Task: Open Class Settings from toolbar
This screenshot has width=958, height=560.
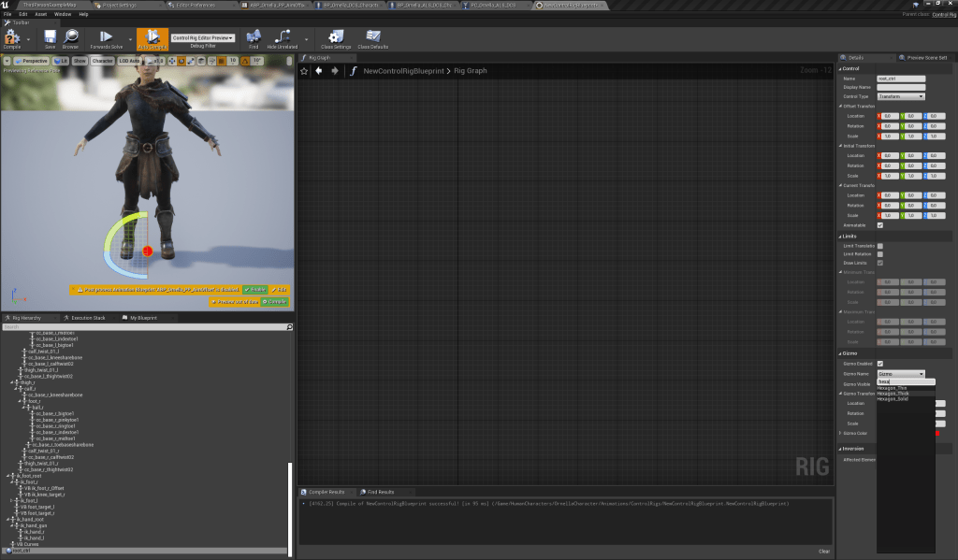Action: (x=336, y=38)
